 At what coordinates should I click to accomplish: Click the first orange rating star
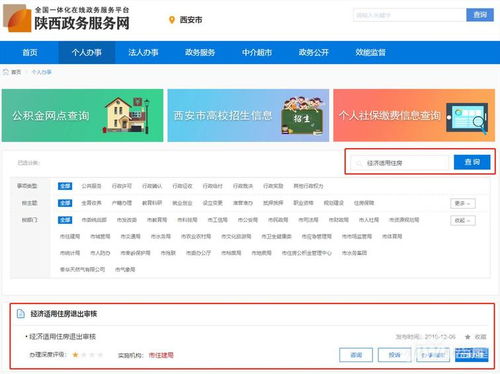(75, 355)
